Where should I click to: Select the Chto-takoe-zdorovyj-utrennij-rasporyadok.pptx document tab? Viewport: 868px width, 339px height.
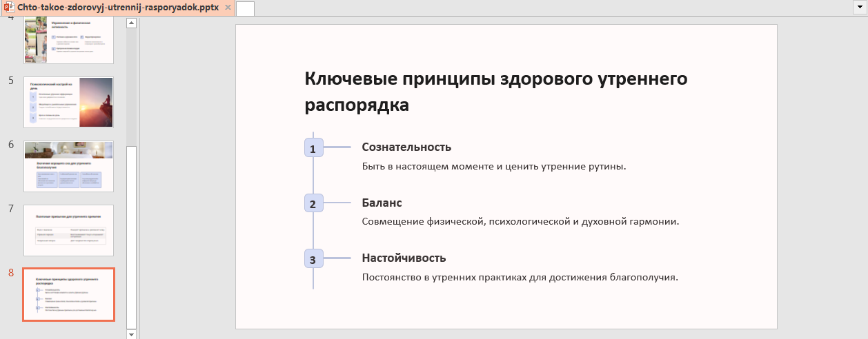118,7
